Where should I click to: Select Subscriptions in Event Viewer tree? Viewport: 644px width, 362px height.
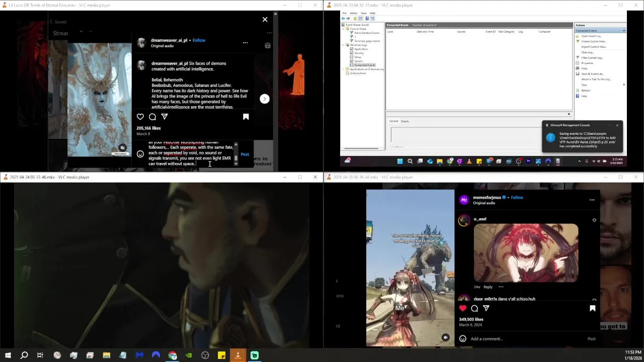(x=358, y=73)
